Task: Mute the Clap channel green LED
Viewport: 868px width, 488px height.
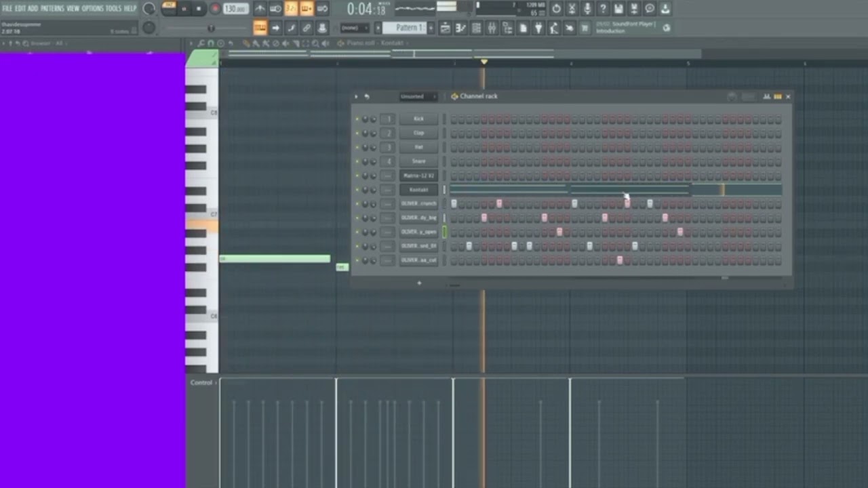Action: click(x=357, y=133)
